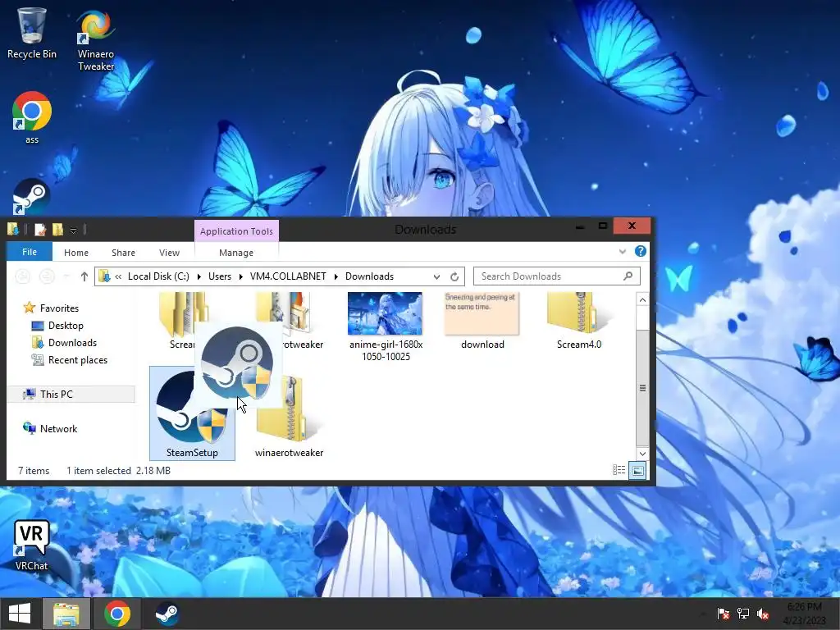This screenshot has width=840, height=630.
Task: Open the File menu tab
Action: click(x=30, y=252)
